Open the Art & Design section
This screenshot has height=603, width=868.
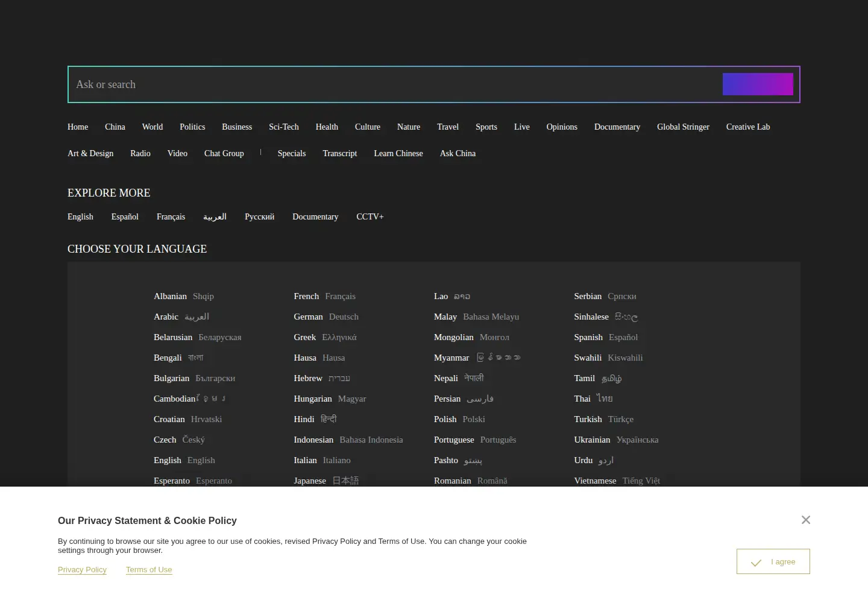pyautogui.click(x=90, y=153)
